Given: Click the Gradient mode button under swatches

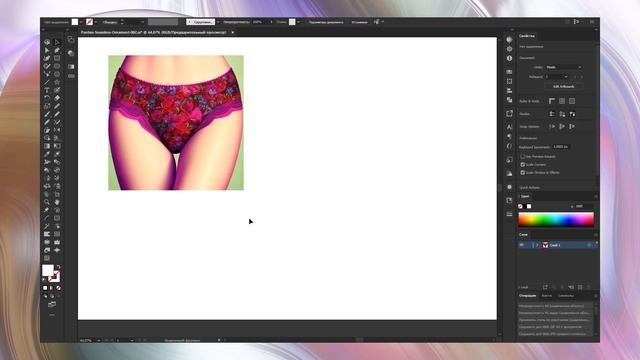Looking at the screenshot, I should coord(51,288).
